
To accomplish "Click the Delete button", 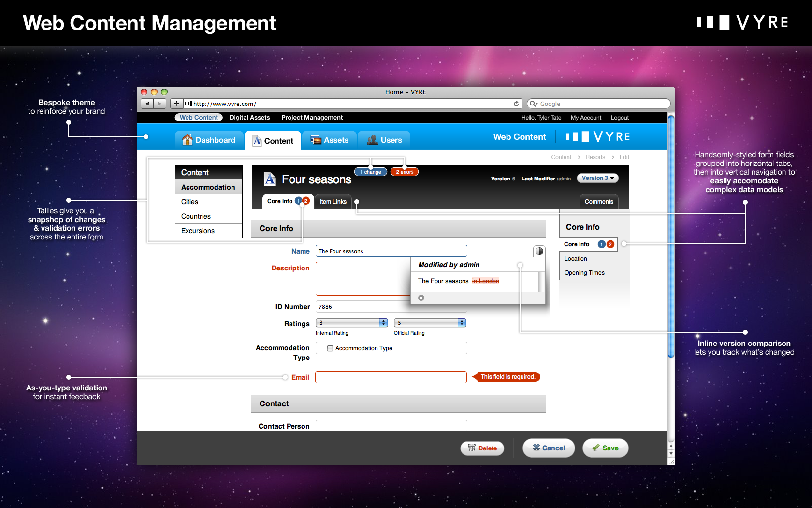I will click(482, 448).
